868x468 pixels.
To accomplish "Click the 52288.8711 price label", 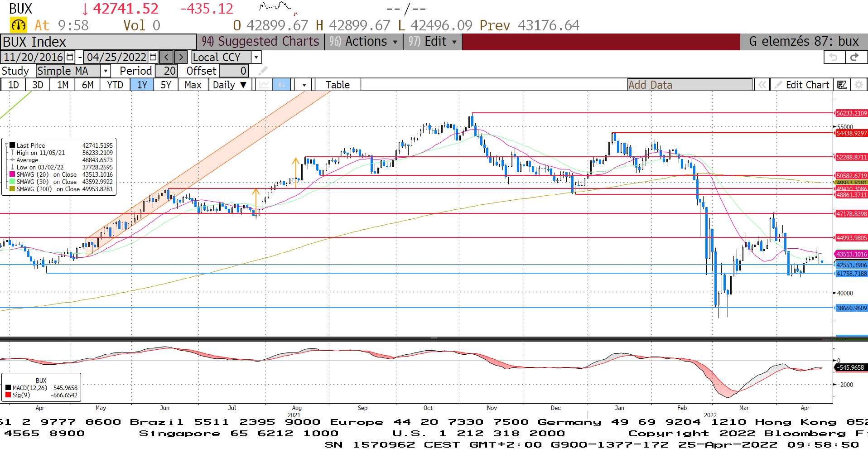I will click(x=851, y=157).
